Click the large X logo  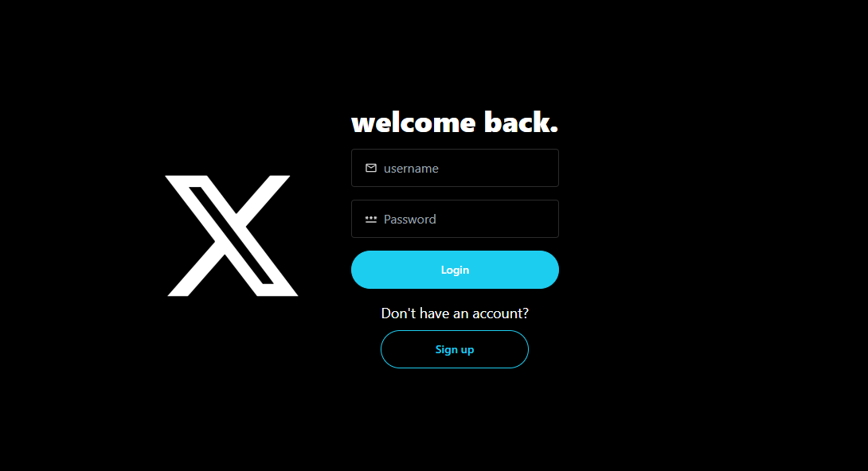coord(232,236)
